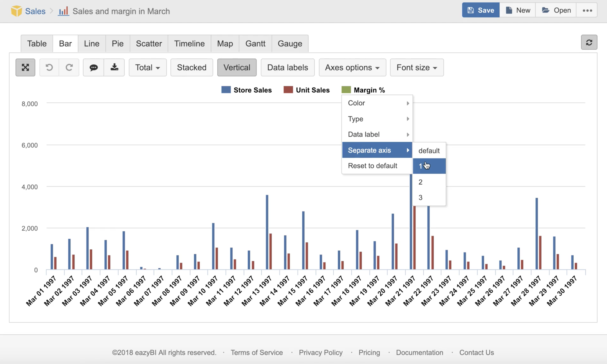The image size is (607, 364).
Task: Choose Reset to default menu entry
Action: pyautogui.click(x=372, y=166)
